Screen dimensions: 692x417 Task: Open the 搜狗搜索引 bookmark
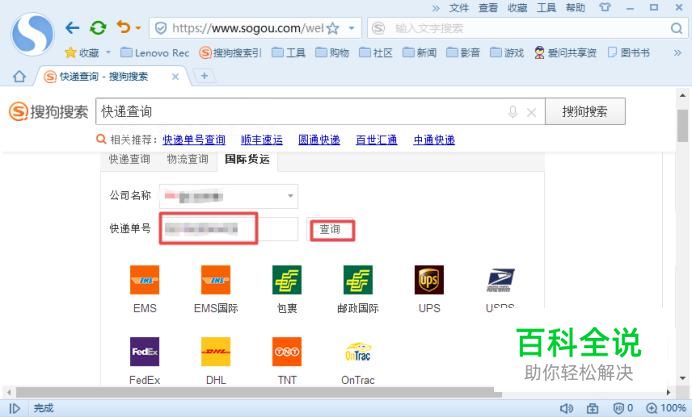click(x=230, y=53)
